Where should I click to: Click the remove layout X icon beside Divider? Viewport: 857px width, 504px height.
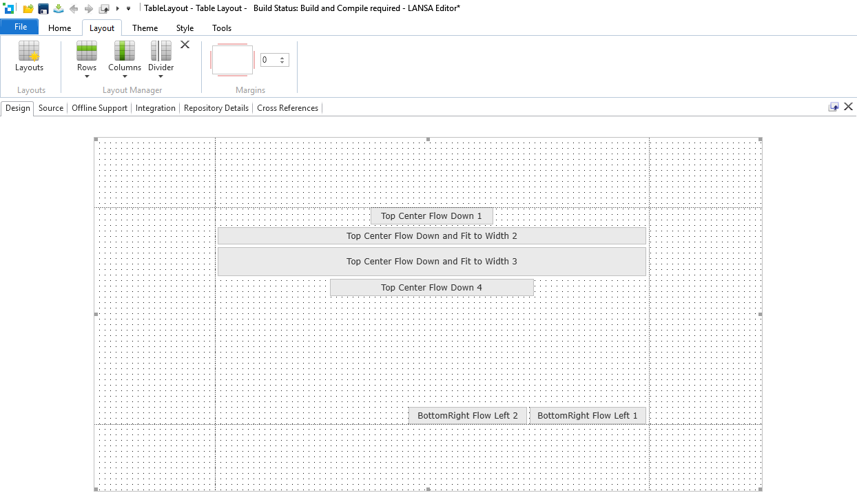(x=185, y=45)
